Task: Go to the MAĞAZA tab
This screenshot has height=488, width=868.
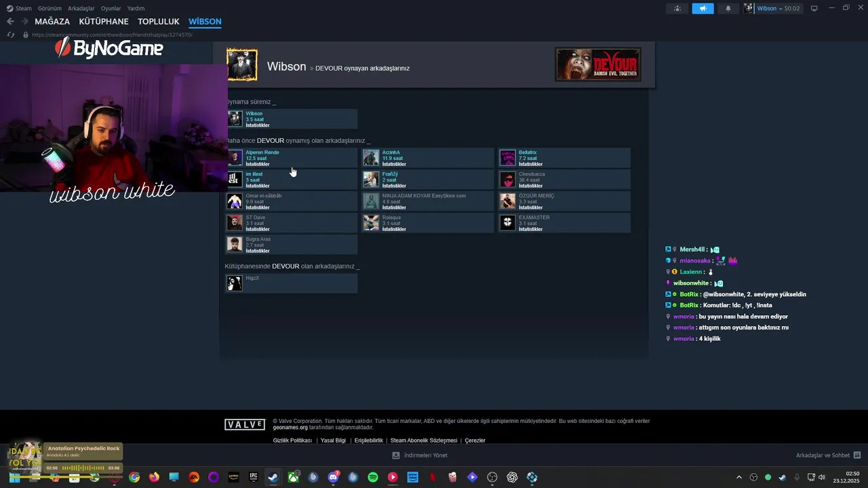Action: (x=52, y=22)
